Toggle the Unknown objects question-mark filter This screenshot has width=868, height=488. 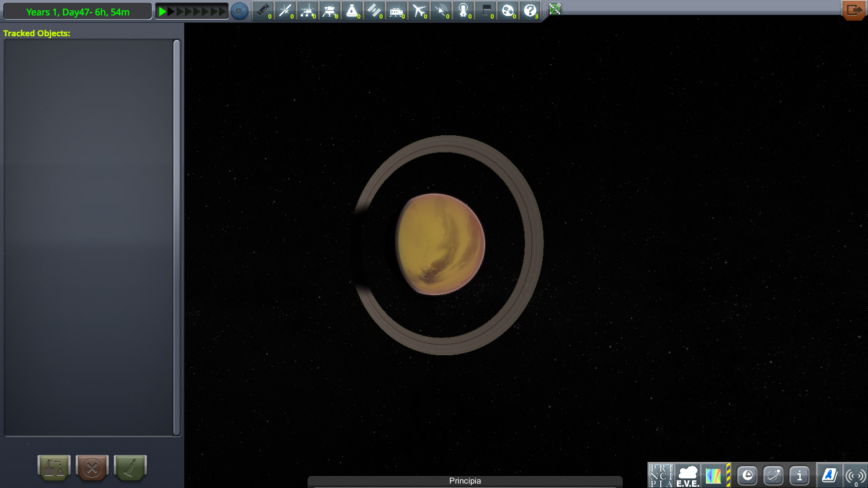tap(530, 11)
